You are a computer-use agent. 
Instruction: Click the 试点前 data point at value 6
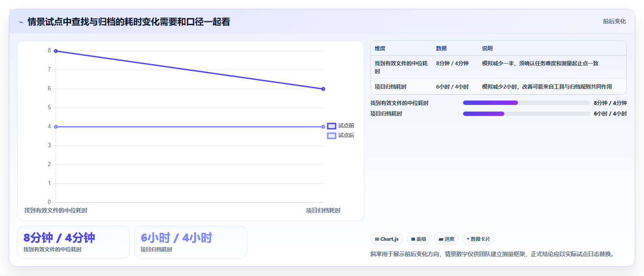click(x=323, y=89)
